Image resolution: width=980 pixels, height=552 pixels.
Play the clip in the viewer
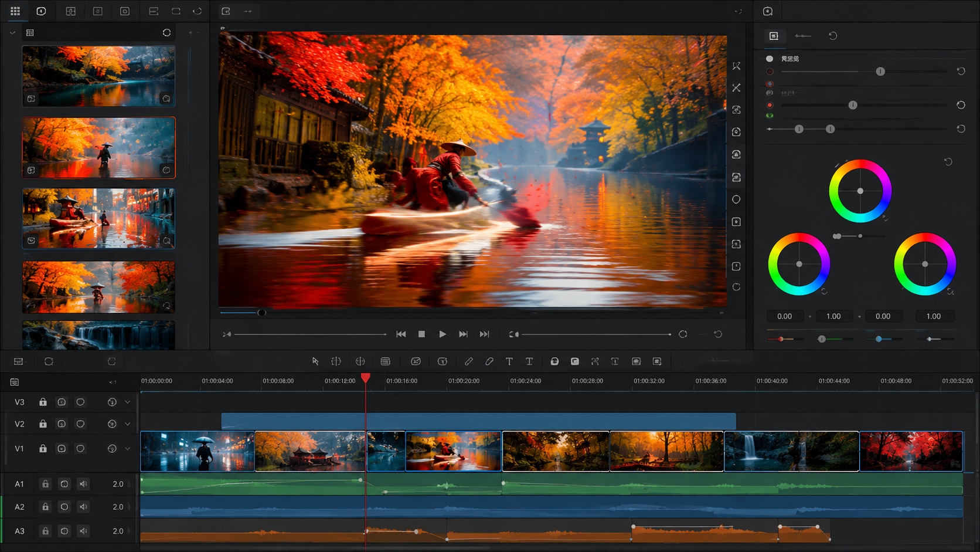443,334
